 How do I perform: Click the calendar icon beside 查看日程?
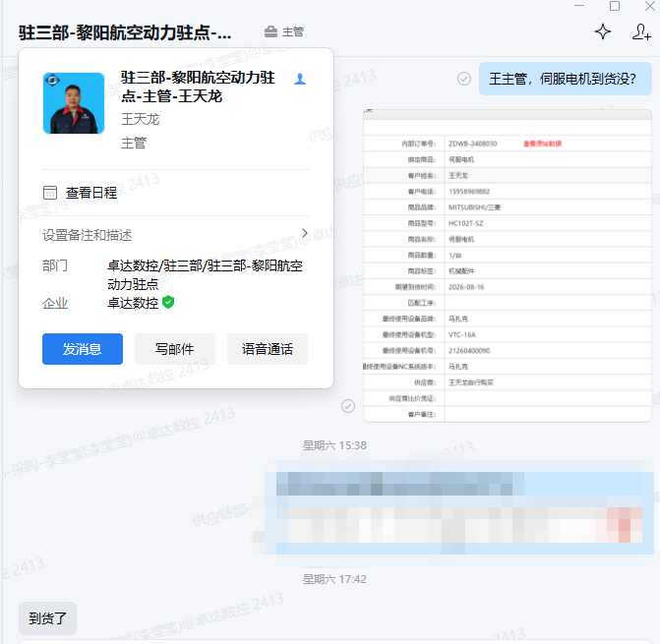coord(50,193)
